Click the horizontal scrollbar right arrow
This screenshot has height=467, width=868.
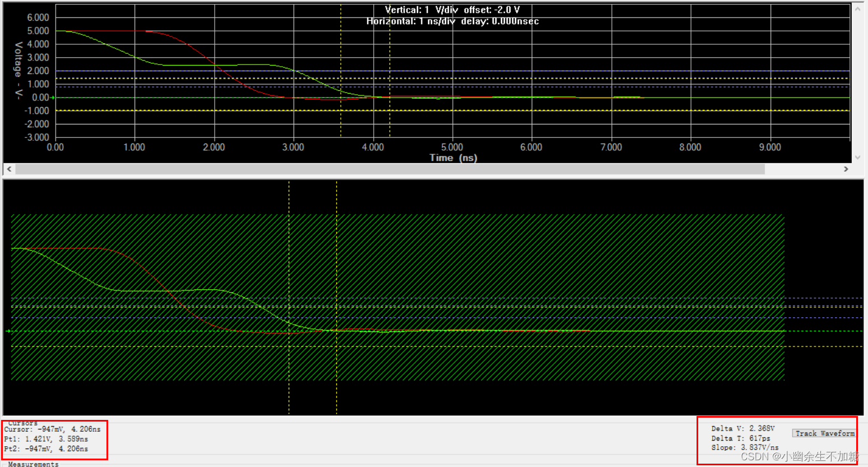coord(846,169)
